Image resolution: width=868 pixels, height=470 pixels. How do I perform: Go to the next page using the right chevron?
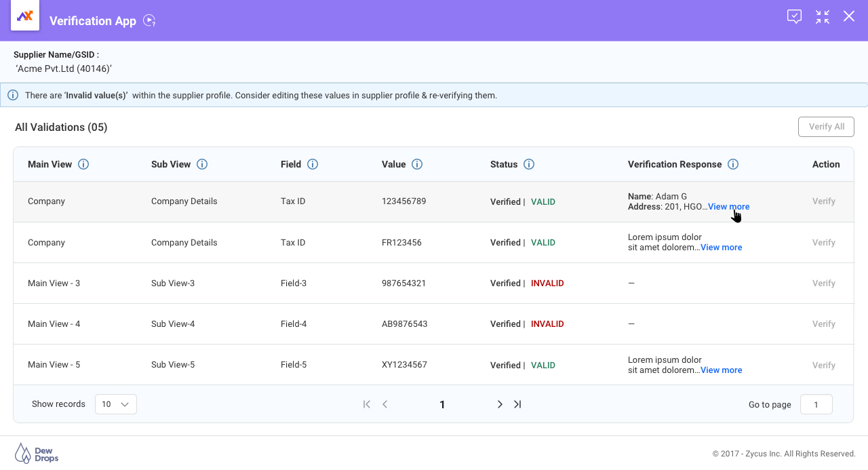click(500, 404)
